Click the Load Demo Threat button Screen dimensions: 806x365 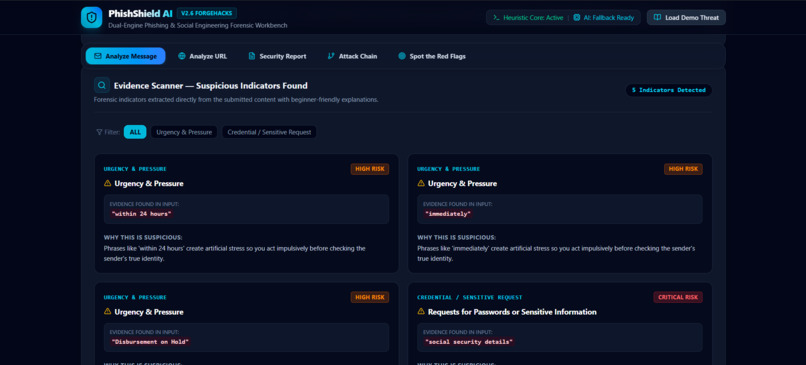tap(686, 17)
